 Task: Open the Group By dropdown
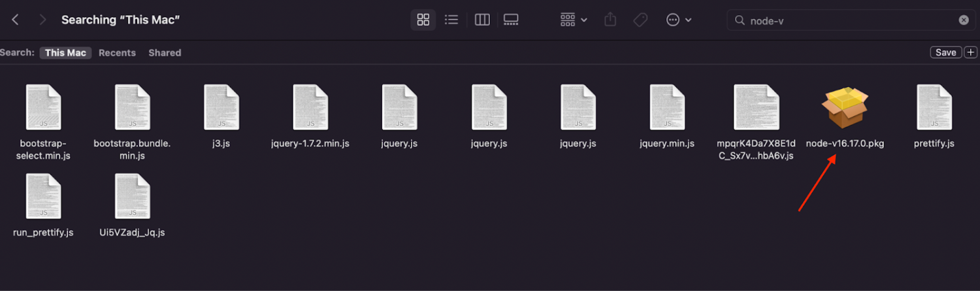pyautogui.click(x=574, y=20)
